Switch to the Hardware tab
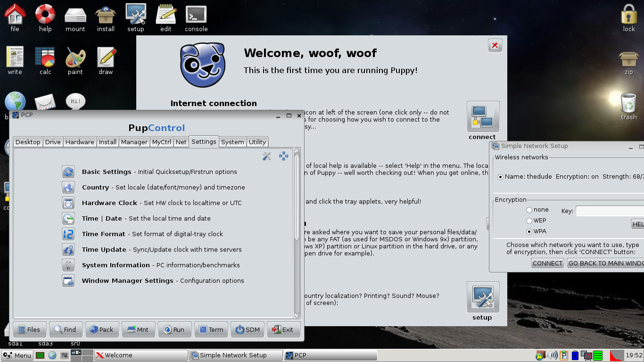This screenshot has height=362, width=644. pos(80,142)
